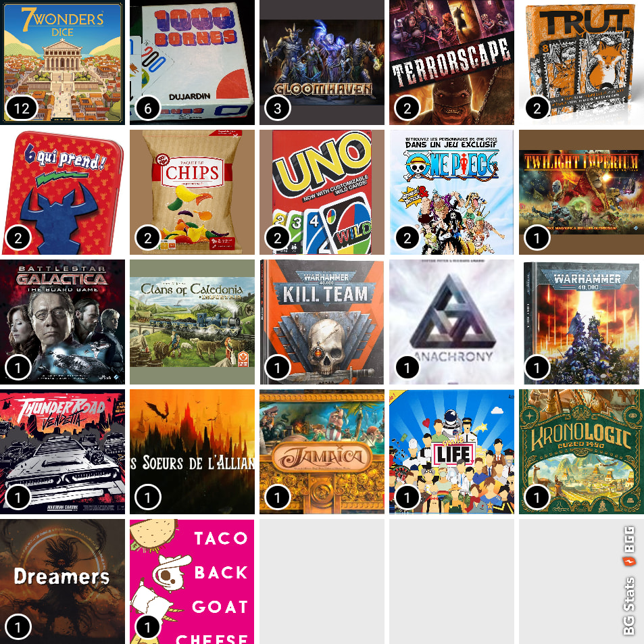
Task: Select the Anachrony triangle logo cover
Action: [x=452, y=322]
